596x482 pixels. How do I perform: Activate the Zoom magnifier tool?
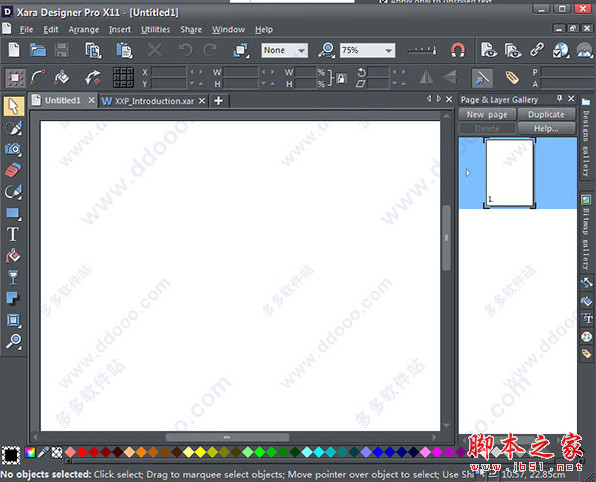tap(13, 341)
